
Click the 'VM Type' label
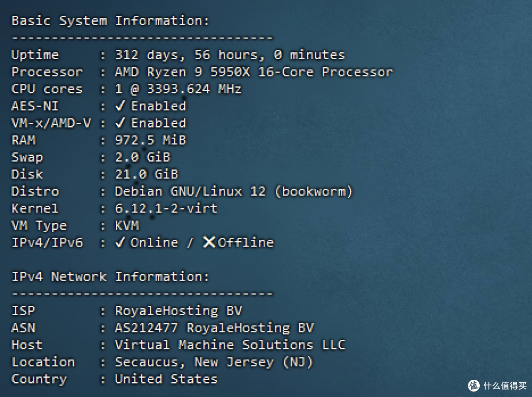(x=39, y=226)
